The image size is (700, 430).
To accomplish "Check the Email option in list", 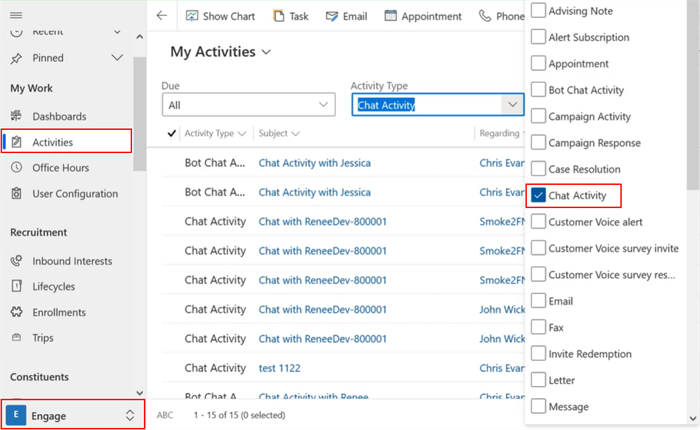I will tap(538, 301).
